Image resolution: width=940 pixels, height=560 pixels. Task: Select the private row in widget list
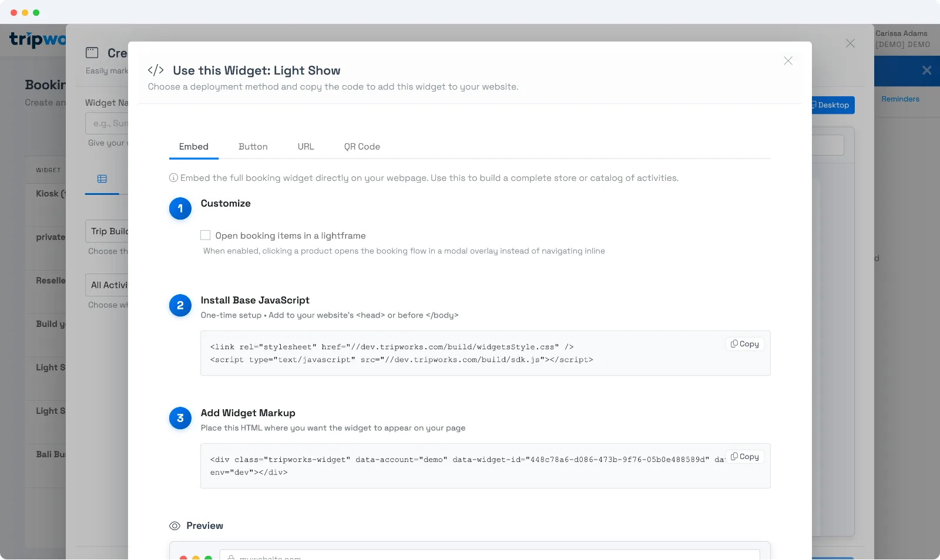pyautogui.click(x=46, y=249)
